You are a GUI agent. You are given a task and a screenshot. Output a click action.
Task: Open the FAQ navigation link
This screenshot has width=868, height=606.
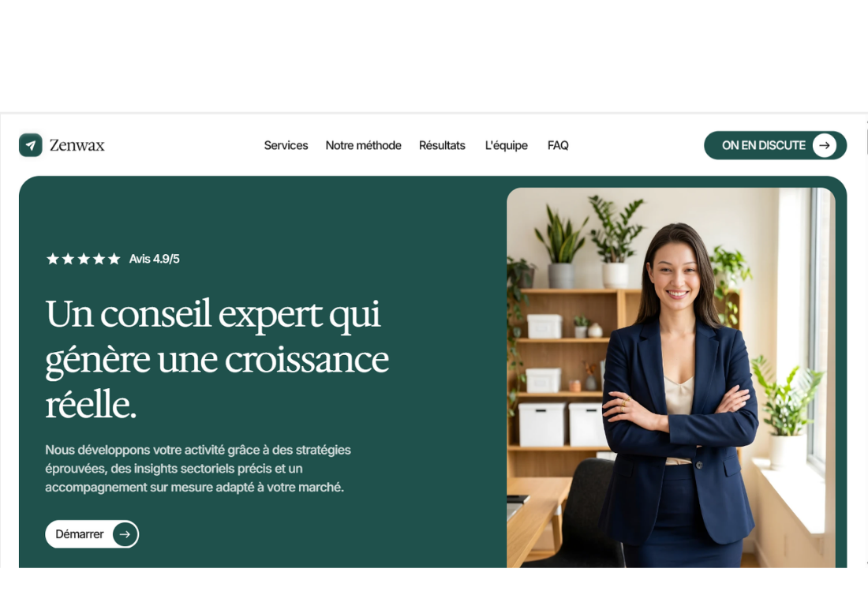tap(558, 145)
